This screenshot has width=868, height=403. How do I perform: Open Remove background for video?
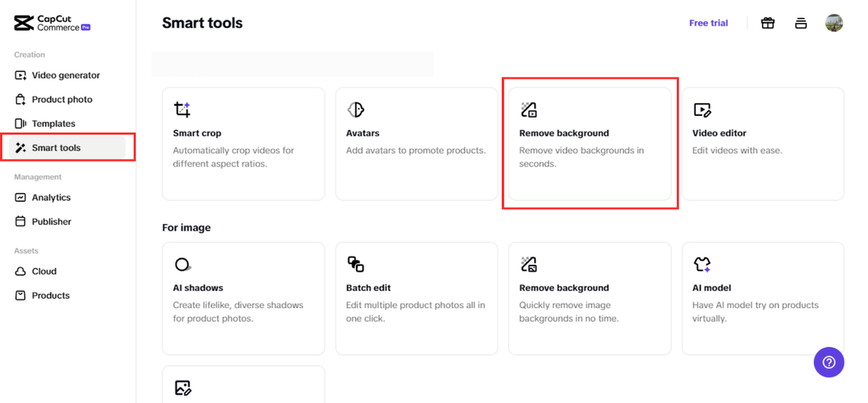pos(590,144)
